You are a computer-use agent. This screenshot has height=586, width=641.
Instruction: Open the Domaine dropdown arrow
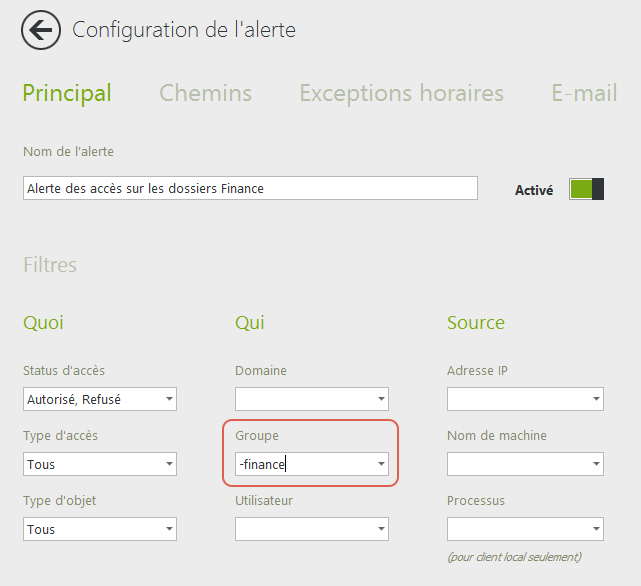coord(380,400)
